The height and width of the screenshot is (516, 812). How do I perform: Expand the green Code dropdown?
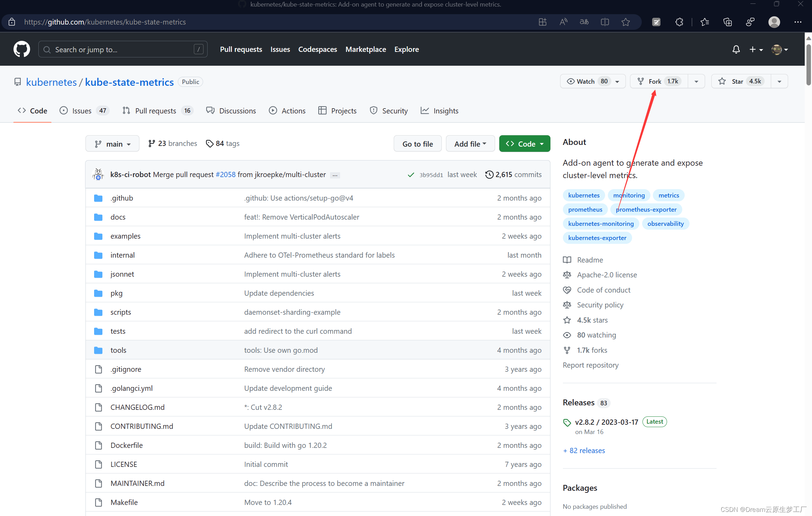tap(524, 144)
